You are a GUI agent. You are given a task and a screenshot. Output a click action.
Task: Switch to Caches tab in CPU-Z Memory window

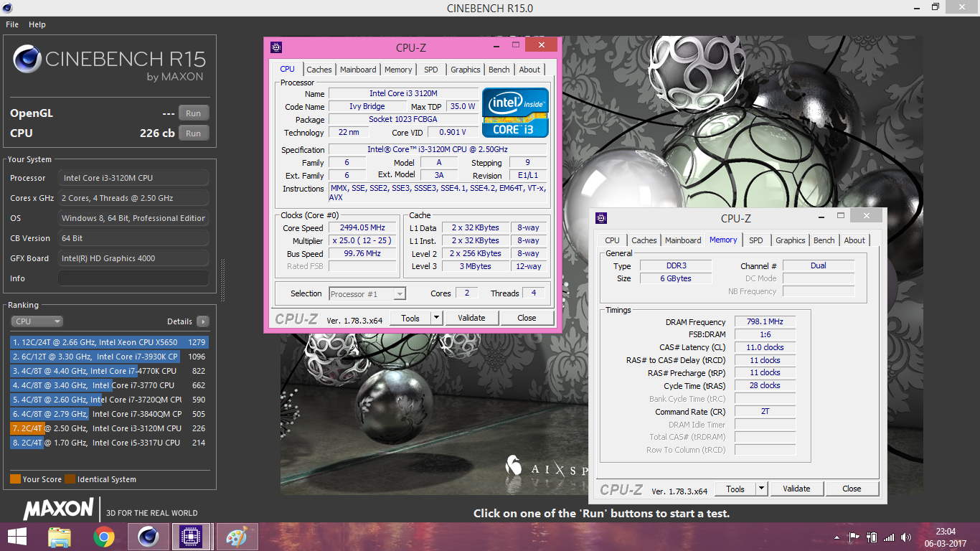click(644, 240)
